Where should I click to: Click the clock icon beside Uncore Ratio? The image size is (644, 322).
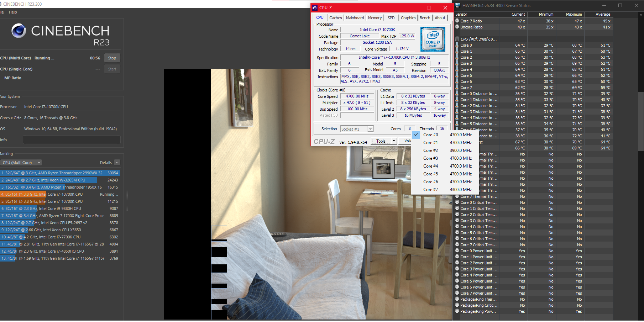pos(457,27)
